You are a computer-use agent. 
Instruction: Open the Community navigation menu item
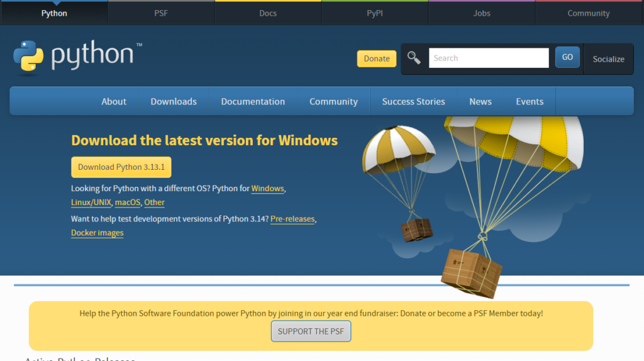[333, 101]
